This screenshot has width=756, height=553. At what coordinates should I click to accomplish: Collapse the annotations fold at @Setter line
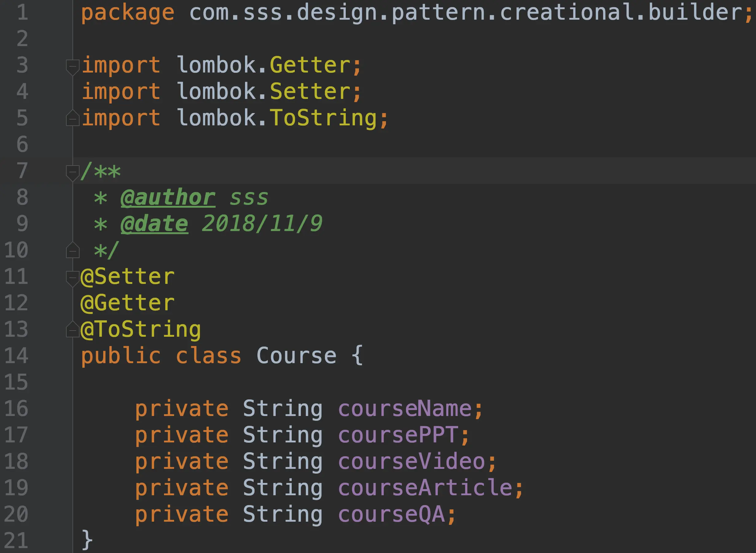(72, 277)
